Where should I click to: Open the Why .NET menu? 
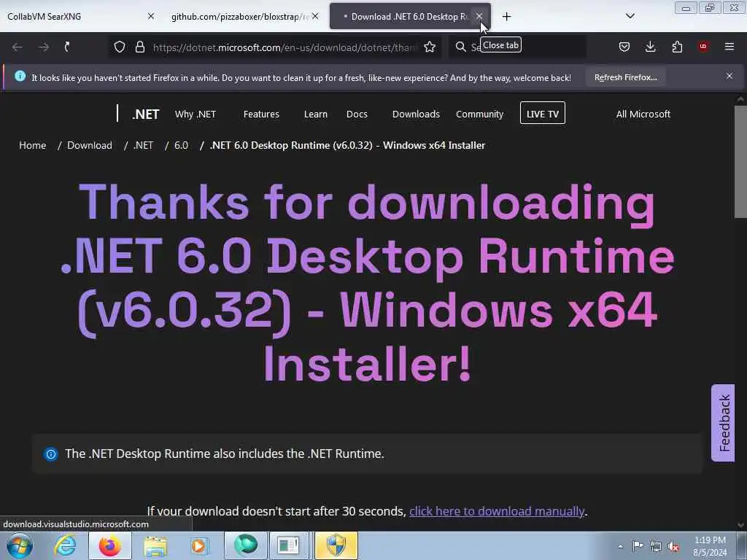coord(196,114)
